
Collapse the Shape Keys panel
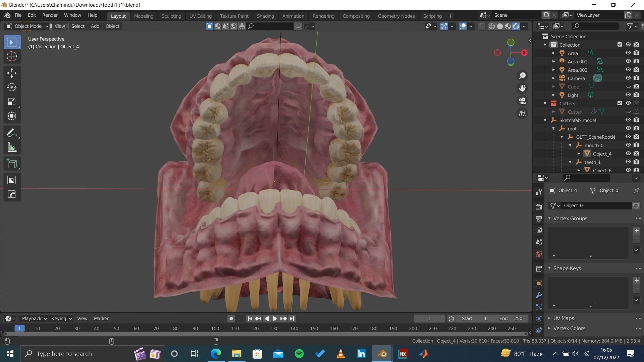549,268
